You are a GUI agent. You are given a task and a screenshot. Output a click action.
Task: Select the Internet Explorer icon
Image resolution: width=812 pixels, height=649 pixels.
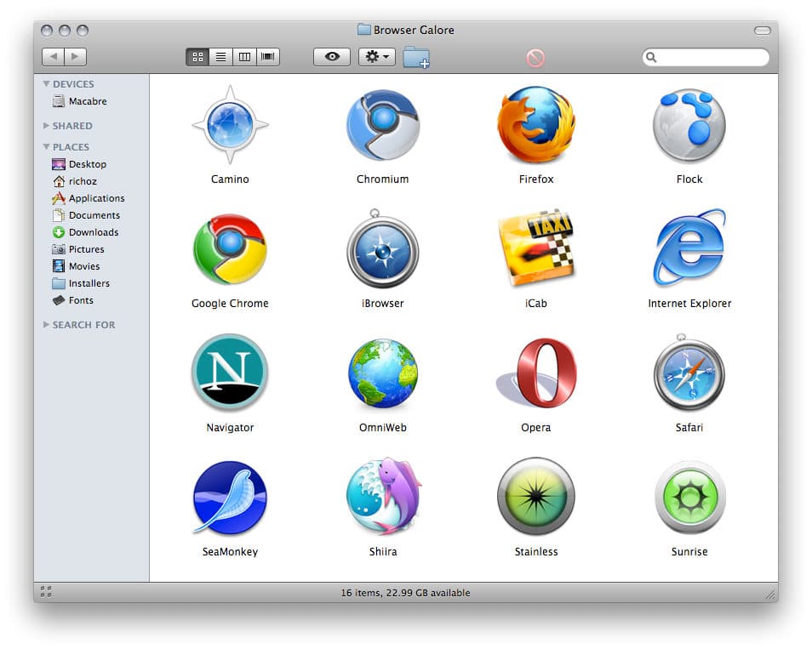tap(689, 248)
